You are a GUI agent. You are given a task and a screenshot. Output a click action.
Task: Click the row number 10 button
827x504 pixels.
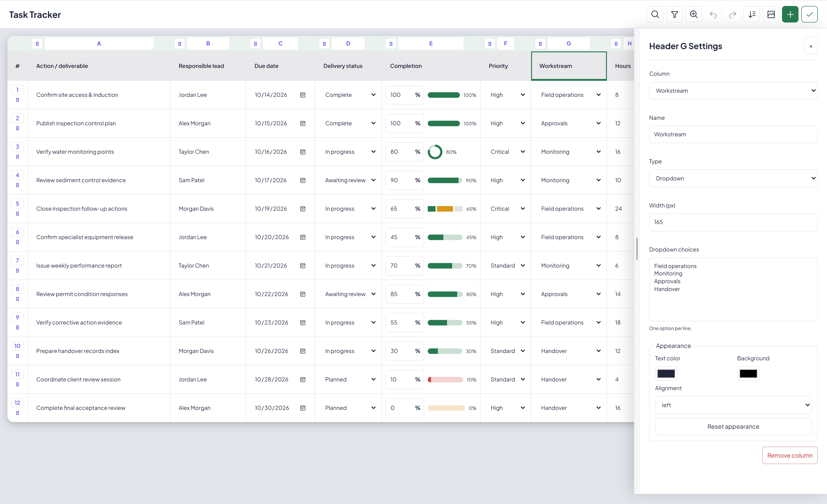[17, 346]
